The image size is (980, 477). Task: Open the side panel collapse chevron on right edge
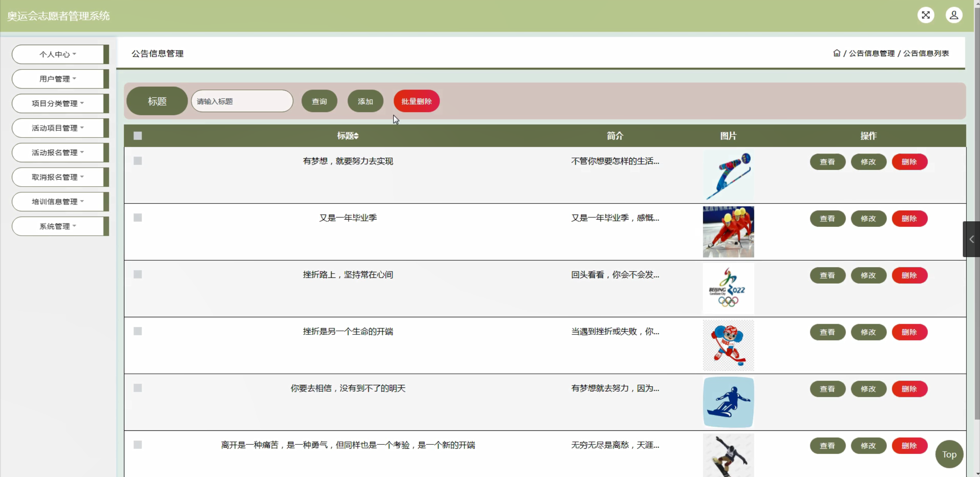tap(971, 239)
